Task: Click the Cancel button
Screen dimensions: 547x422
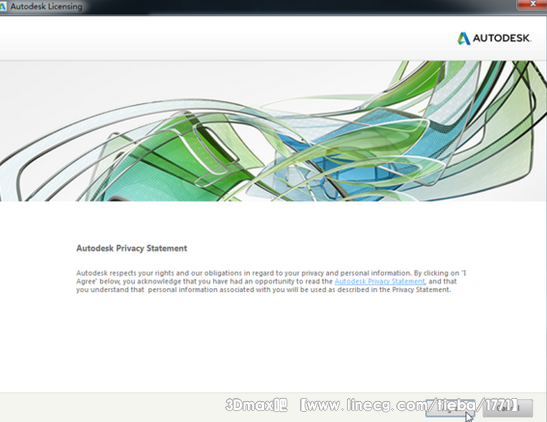Action: [x=508, y=408]
